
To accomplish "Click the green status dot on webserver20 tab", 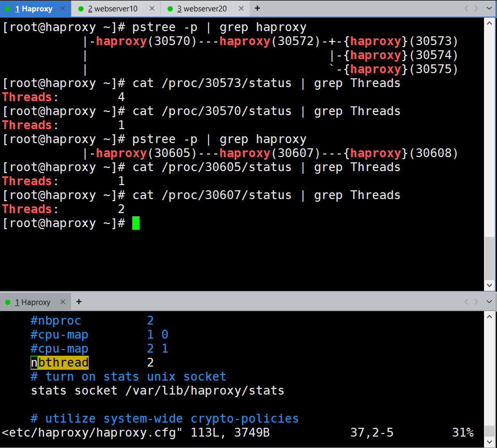I will point(170,9).
